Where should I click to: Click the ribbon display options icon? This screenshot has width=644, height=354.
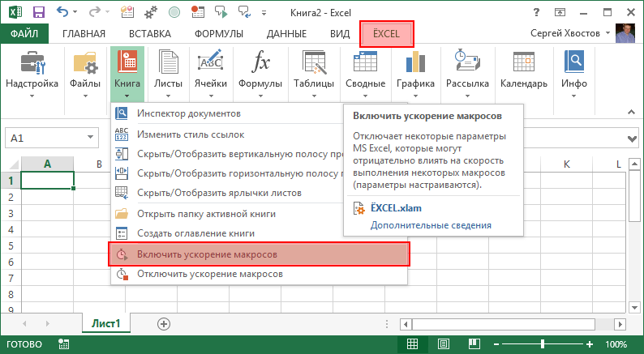click(560, 12)
